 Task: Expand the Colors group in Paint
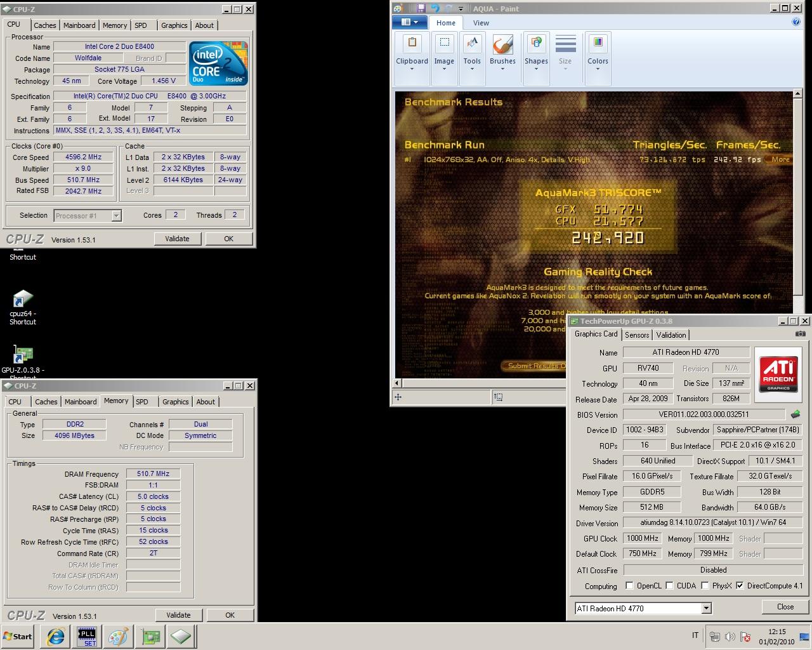598,58
